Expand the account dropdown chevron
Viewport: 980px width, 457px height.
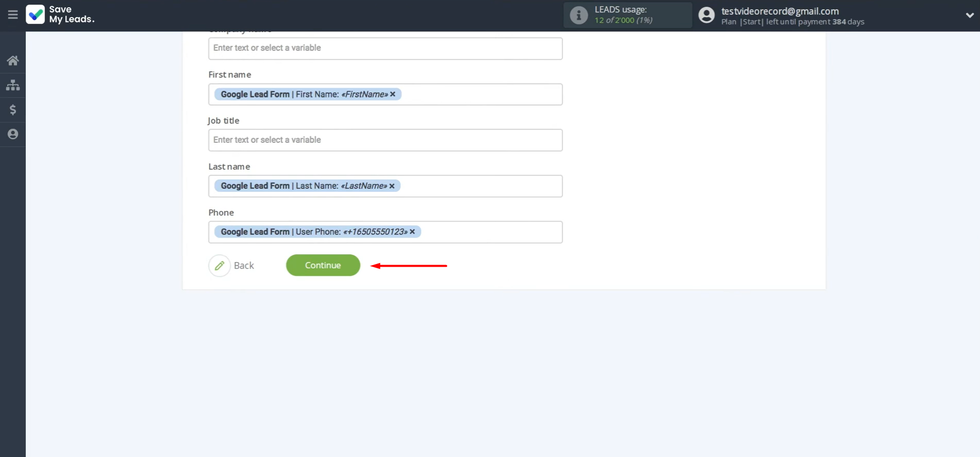pos(969,15)
